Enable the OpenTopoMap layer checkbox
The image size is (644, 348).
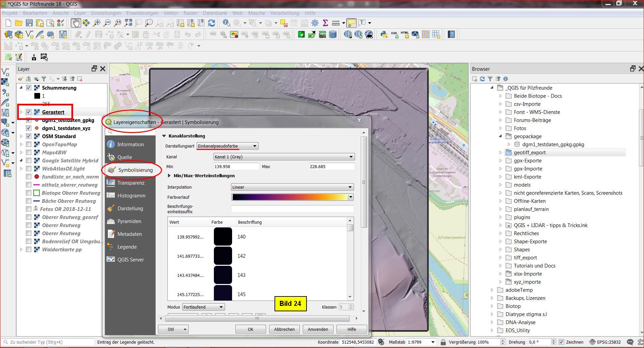coord(29,145)
